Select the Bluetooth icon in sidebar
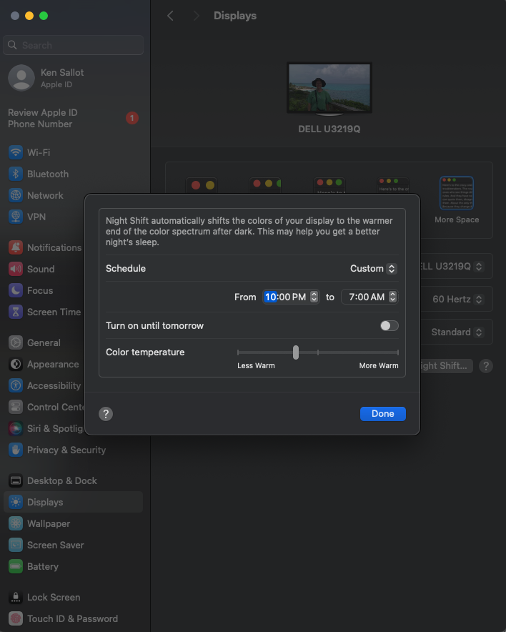The height and width of the screenshot is (632, 506). tap(16, 174)
